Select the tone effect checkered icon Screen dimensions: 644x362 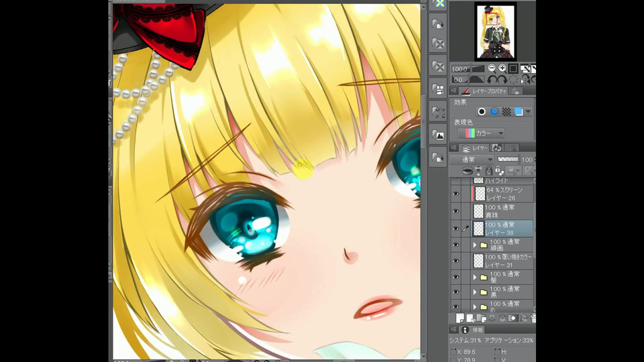[506, 111]
